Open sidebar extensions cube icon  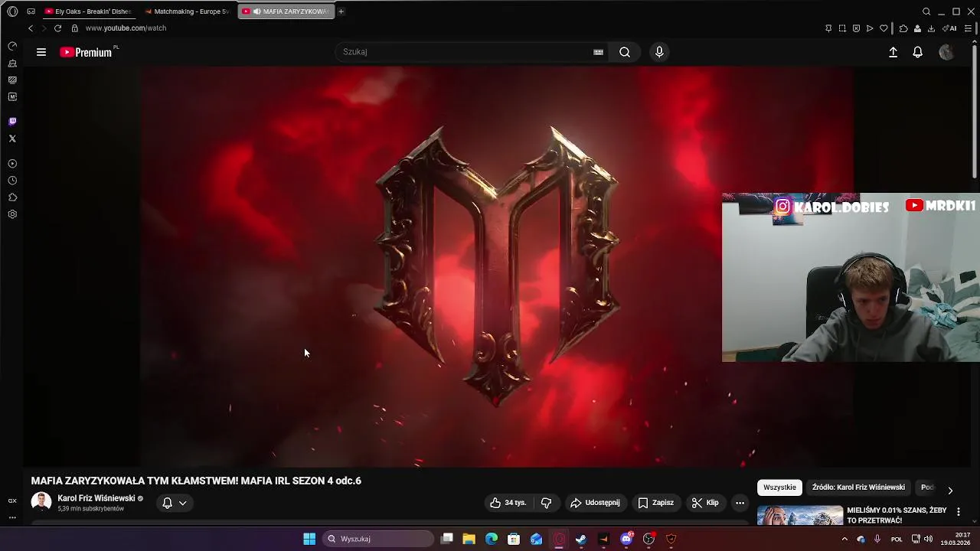pyautogui.click(x=12, y=197)
